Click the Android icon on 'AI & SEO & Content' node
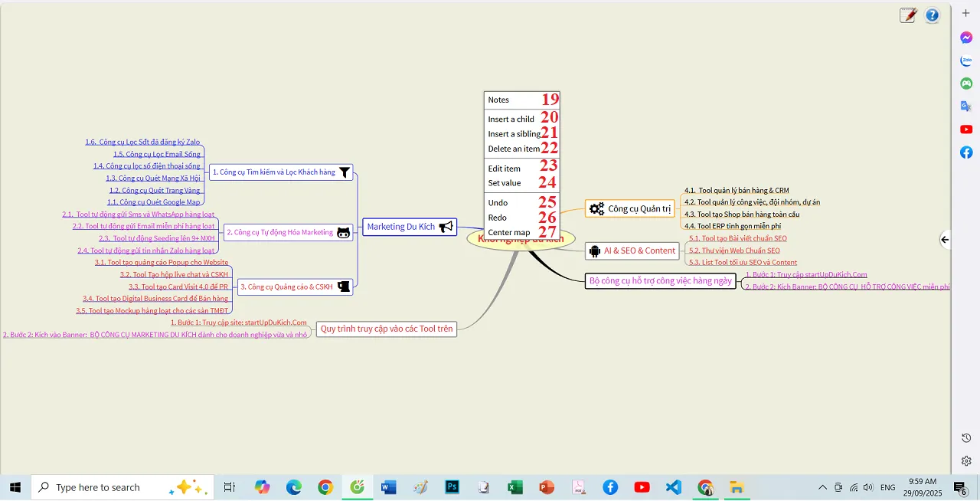 [595, 250]
